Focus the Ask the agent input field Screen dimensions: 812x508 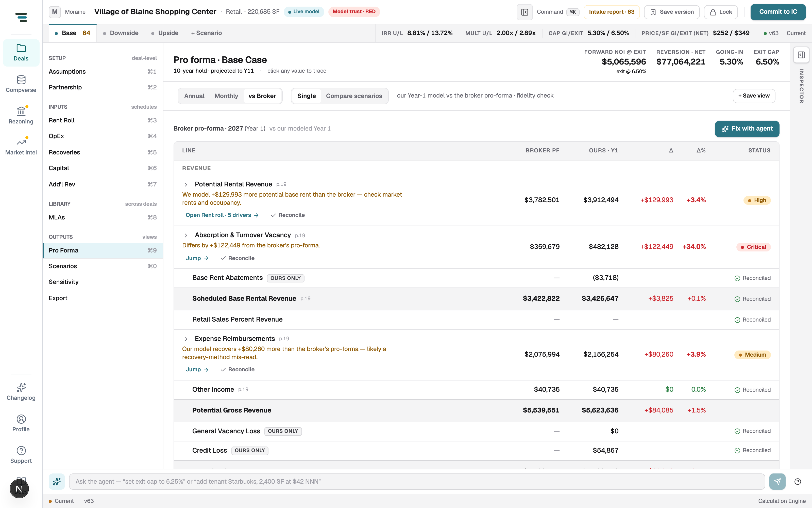click(417, 482)
